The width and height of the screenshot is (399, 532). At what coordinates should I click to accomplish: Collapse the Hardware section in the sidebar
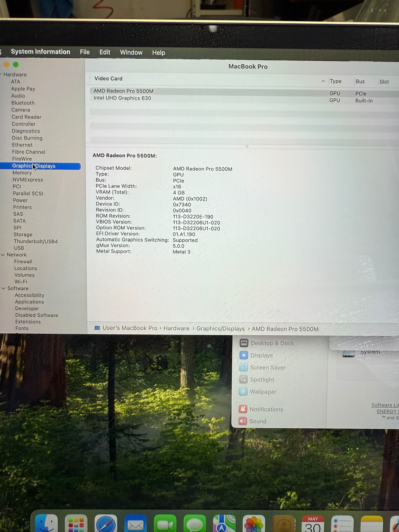click(x=1, y=75)
